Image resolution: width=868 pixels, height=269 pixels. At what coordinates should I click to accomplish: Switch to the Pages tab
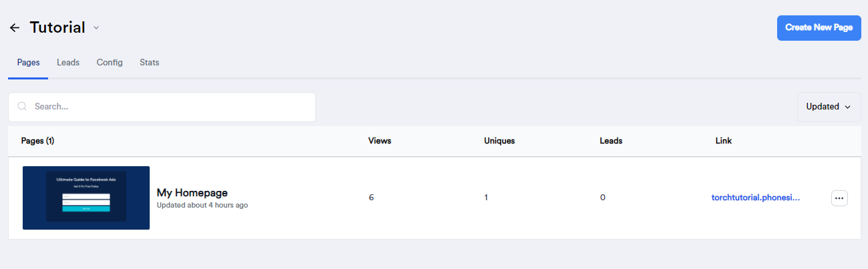tap(28, 63)
